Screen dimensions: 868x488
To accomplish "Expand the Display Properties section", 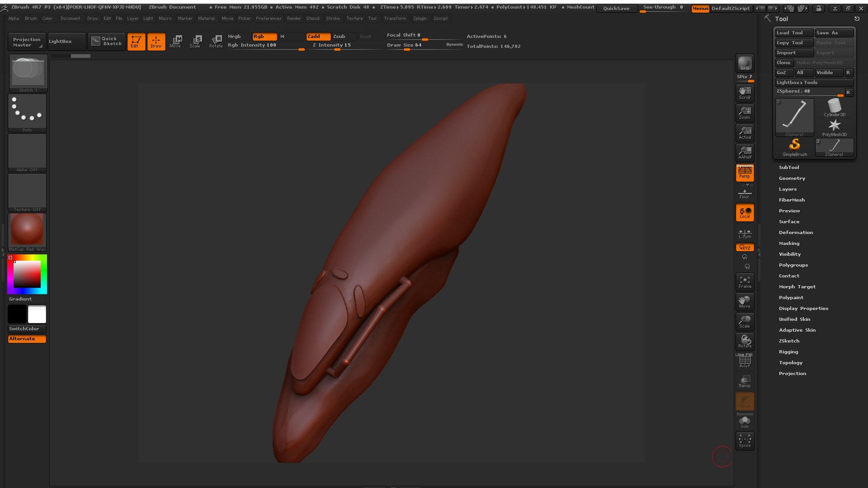I will (803, 309).
